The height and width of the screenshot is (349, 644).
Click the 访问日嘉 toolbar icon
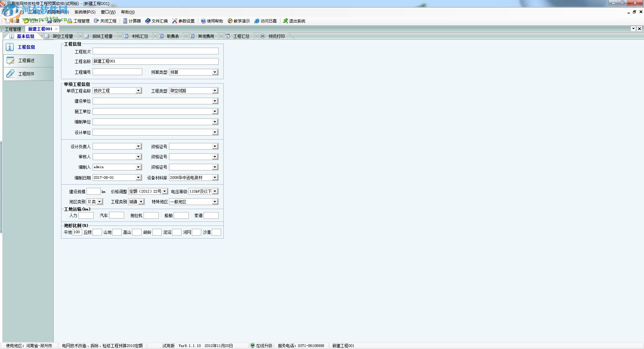point(266,21)
